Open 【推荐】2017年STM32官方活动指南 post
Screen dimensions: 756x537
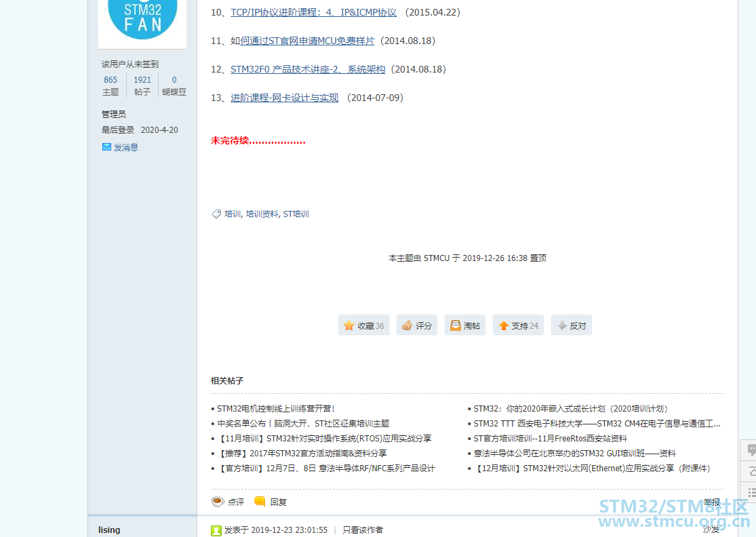(302, 454)
